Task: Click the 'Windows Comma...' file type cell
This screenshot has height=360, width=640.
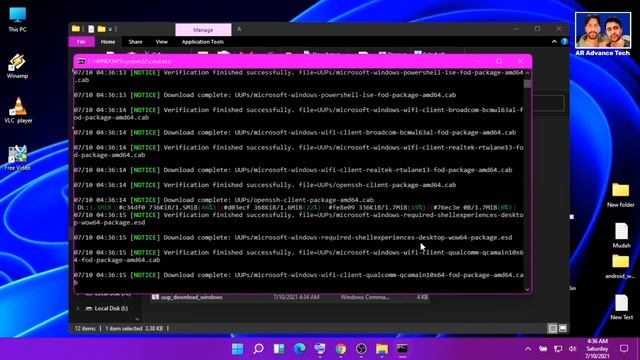Action: click(x=365, y=297)
